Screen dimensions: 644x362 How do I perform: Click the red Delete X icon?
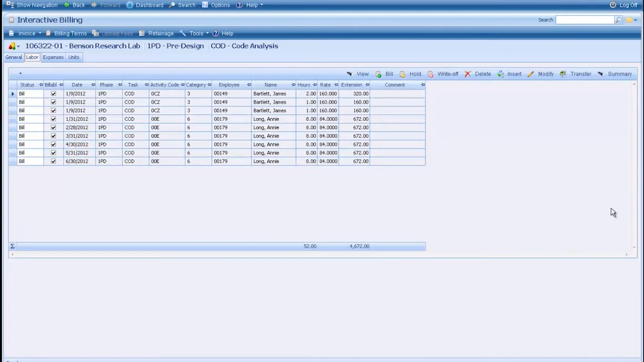(x=467, y=74)
